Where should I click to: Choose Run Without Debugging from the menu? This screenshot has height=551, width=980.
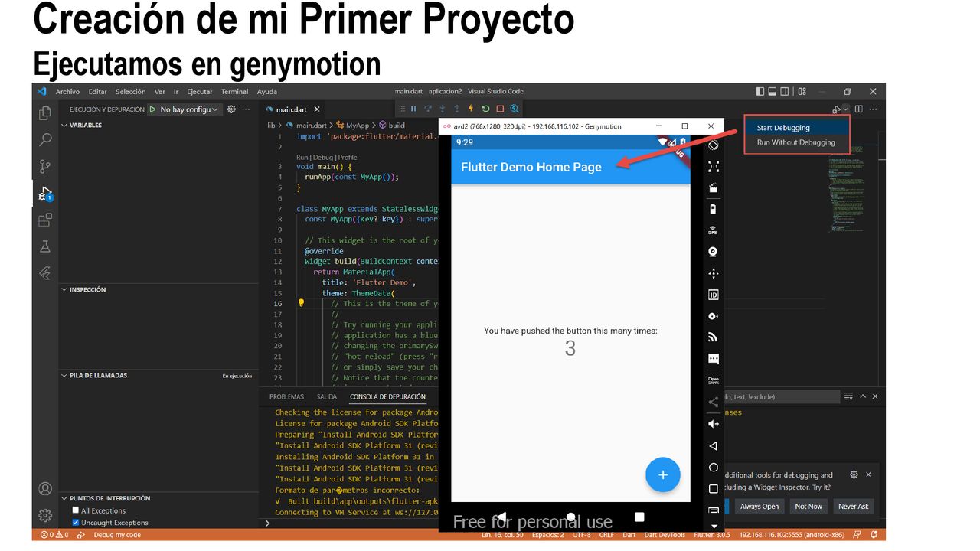coord(796,142)
